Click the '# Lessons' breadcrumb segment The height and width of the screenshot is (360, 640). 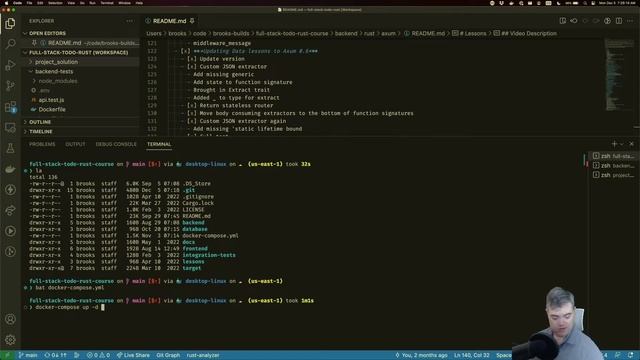469,33
